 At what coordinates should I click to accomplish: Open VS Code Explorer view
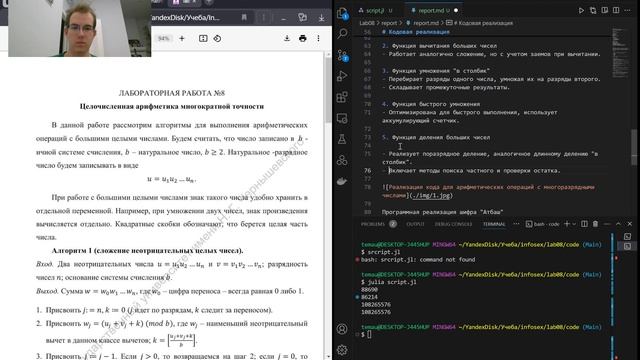(342, 13)
